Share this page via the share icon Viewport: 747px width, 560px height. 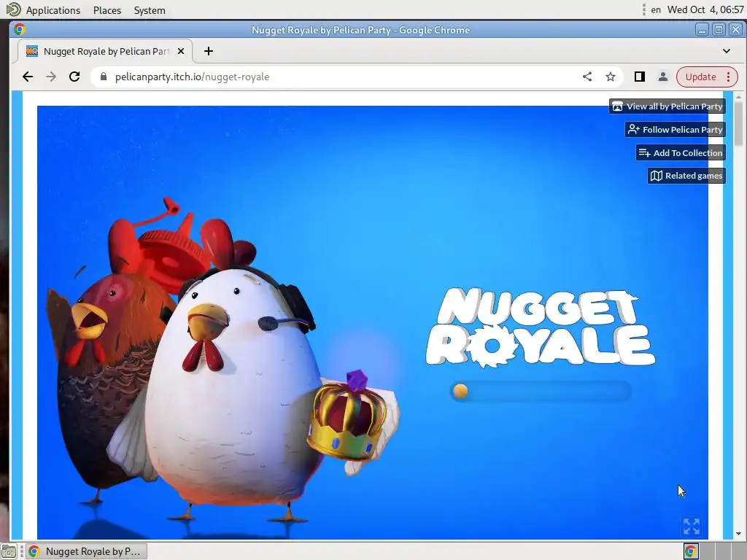(x=587, y=77)
